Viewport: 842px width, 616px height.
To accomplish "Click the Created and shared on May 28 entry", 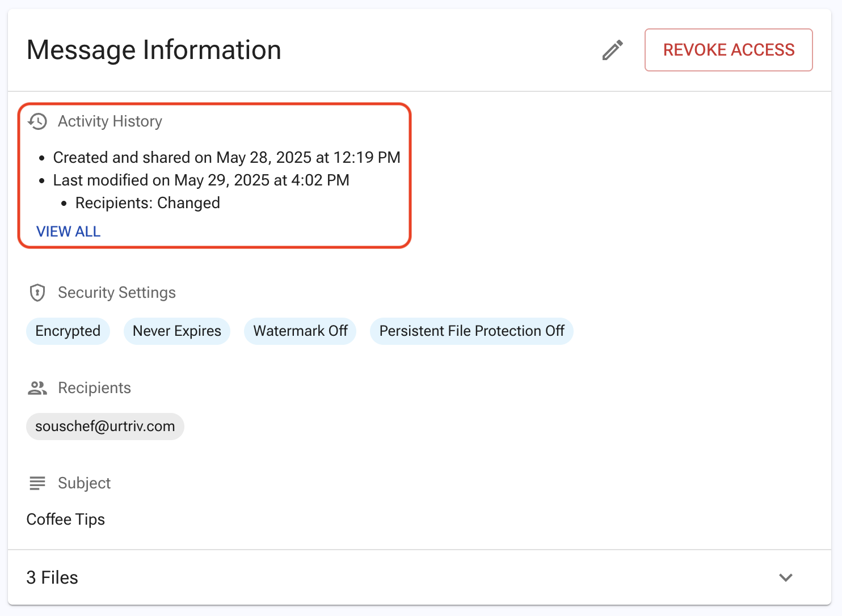I will pyautogui.click(x=227, y=157).
